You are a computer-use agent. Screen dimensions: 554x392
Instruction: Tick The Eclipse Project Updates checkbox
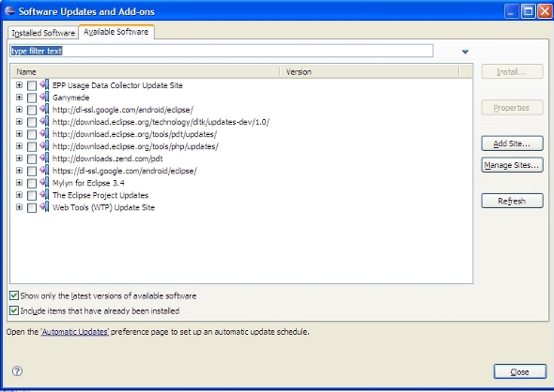click(x=32, y=195)
